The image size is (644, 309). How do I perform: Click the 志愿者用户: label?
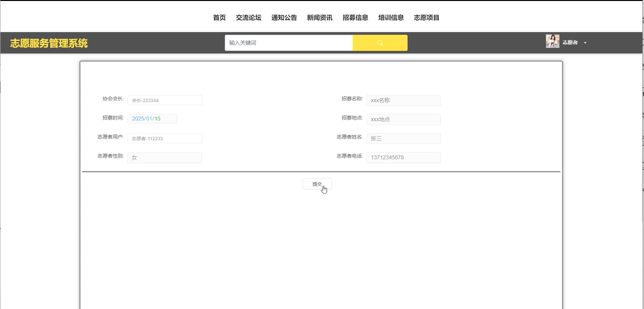pyautogui.click(x=111, y=137)
